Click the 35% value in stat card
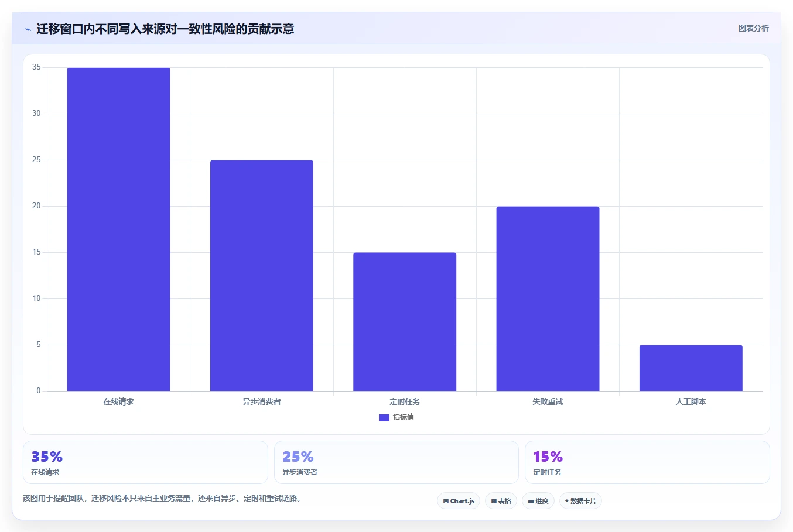Screen dimensions: 793x532 pyautogui.click(x=47, y=457)
